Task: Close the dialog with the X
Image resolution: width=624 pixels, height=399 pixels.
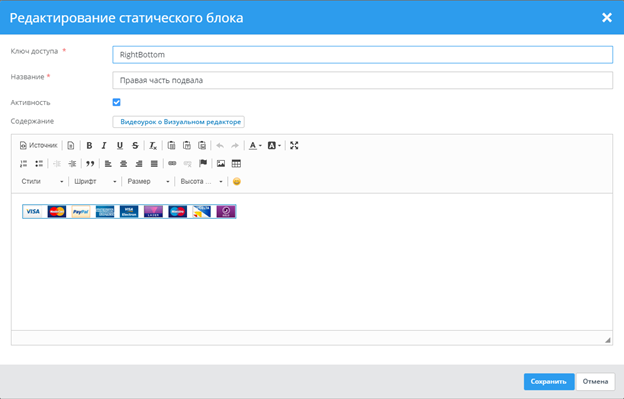Action: 607,18
